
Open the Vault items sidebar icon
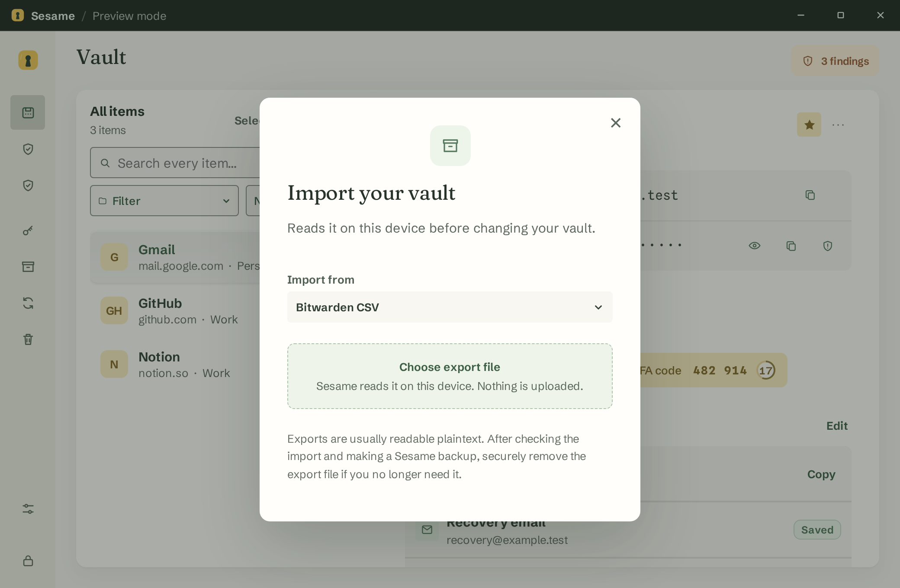point(28,112)
